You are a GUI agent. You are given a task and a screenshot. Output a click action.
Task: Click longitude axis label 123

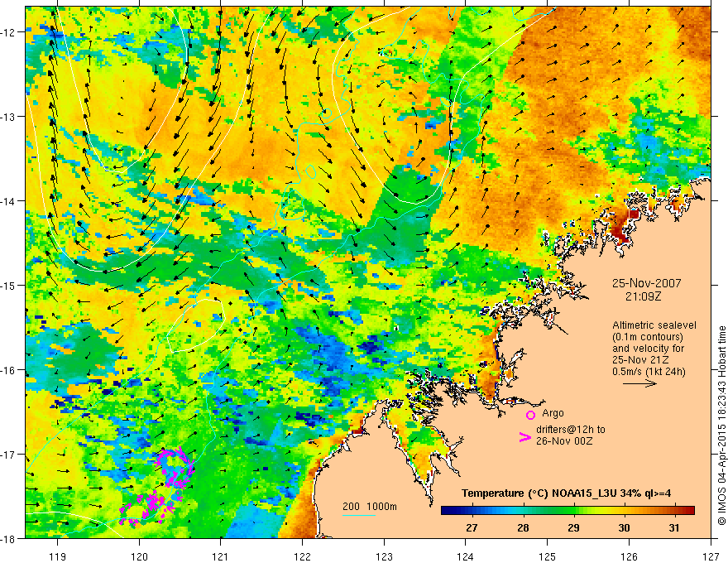pos(384,556)
